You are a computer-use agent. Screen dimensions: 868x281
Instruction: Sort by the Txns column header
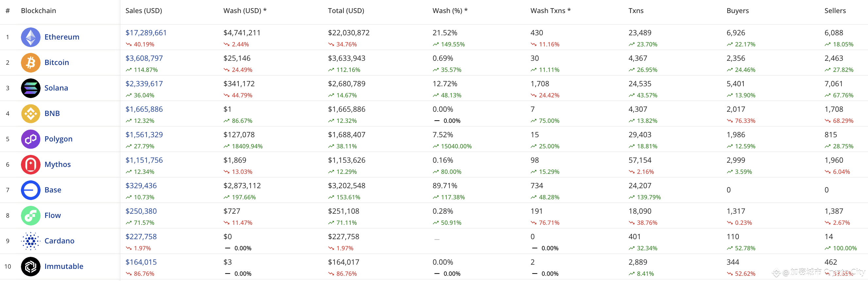pos(636,11)
